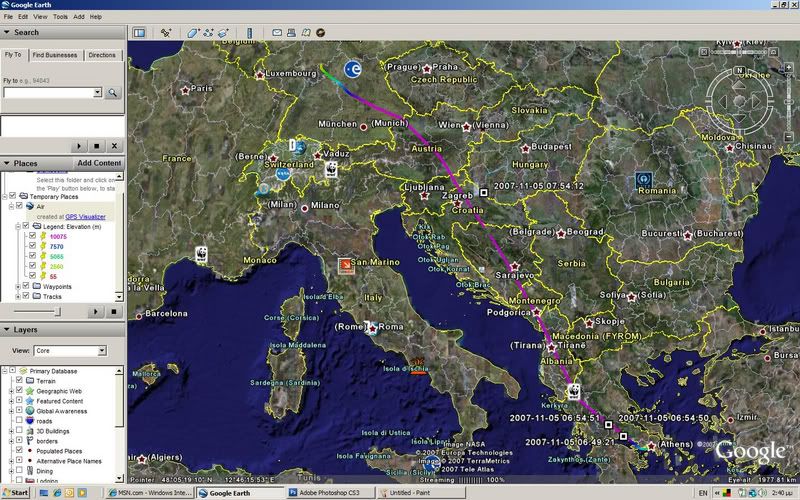800x500 pixels.
Task: Switch to MSN.com Windows Internet Explorer taskbar button
Action: click(x=149, y=493)
